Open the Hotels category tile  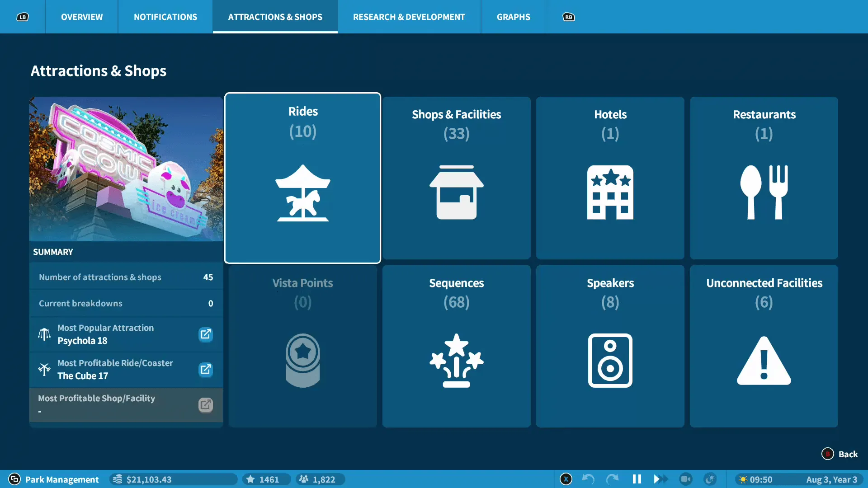(x=610, y=178)
